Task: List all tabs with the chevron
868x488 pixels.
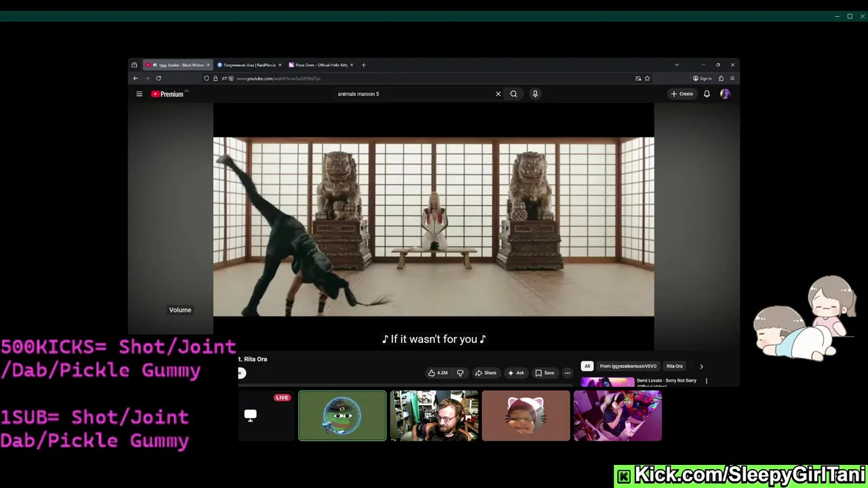Action: pyautogui.click(x=676, y=65)
